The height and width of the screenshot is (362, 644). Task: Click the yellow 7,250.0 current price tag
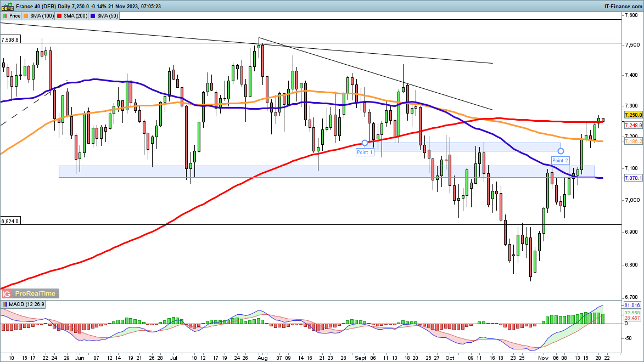coord(633,115)
